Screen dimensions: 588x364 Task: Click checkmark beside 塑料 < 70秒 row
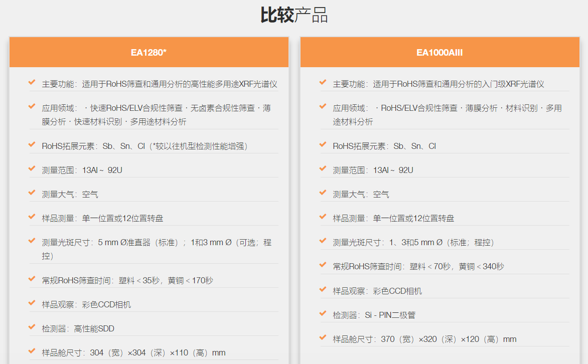tap(323, 265)
